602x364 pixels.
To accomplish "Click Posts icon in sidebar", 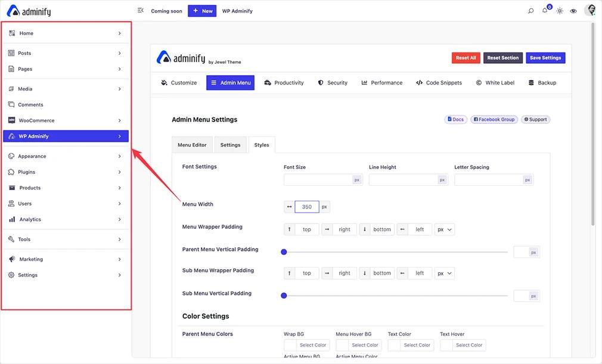I will (x=11, y=53).
